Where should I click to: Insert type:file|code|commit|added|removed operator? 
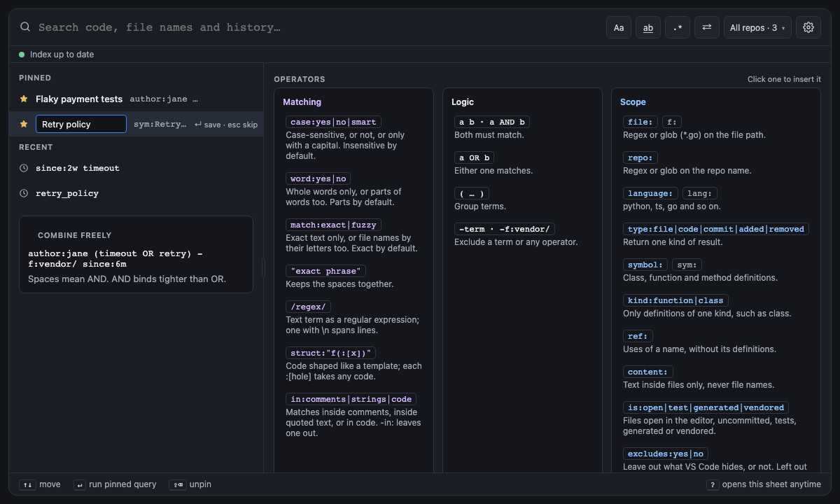[716, 229]
